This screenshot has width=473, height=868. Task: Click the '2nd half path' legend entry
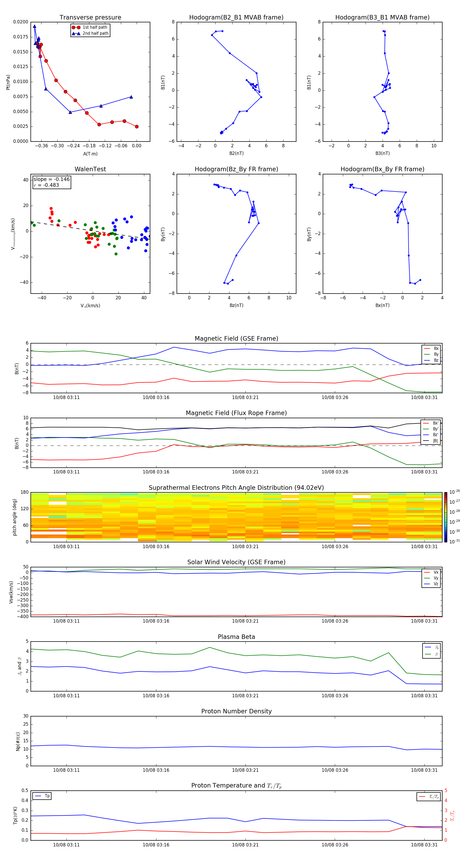[90, 33]
